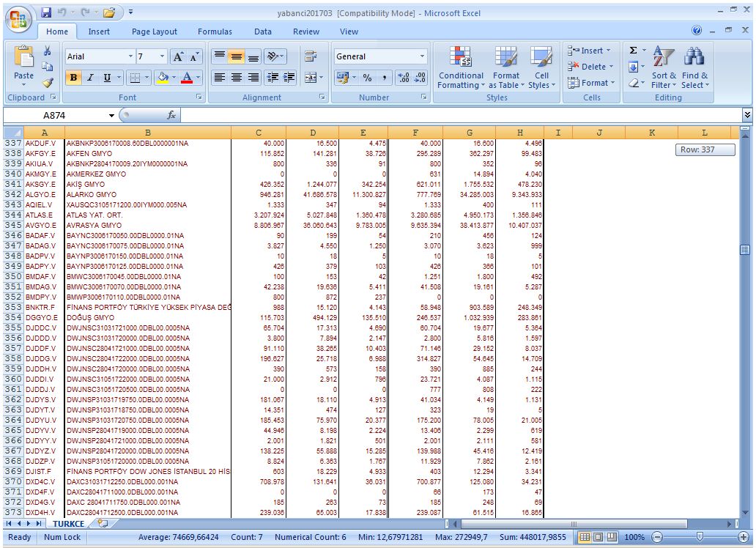Image resolution: width=756 pixels, height=548 pixels.
Task: Apply percent style format
Action: pos(368,77)
